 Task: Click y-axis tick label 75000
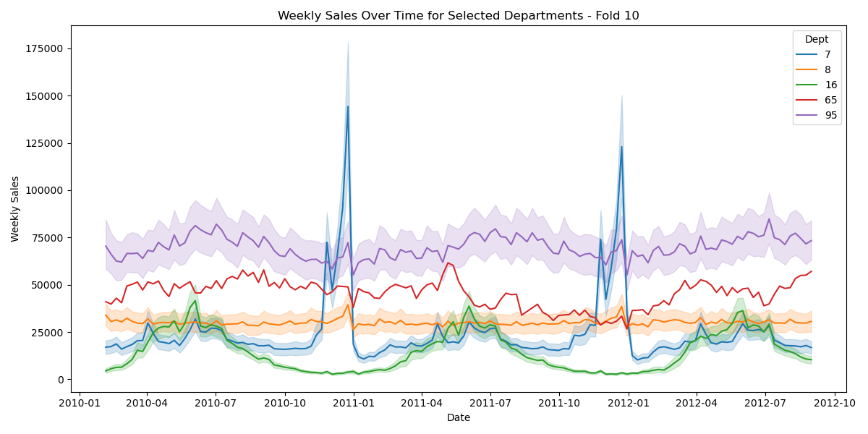coord(48,238)
